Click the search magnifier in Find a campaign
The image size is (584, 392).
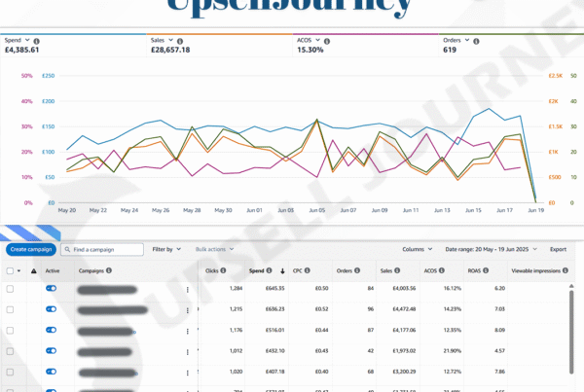(67, 249)
